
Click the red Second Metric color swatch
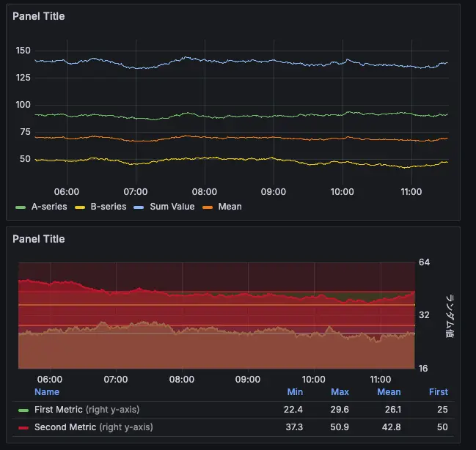click(23, 428)
